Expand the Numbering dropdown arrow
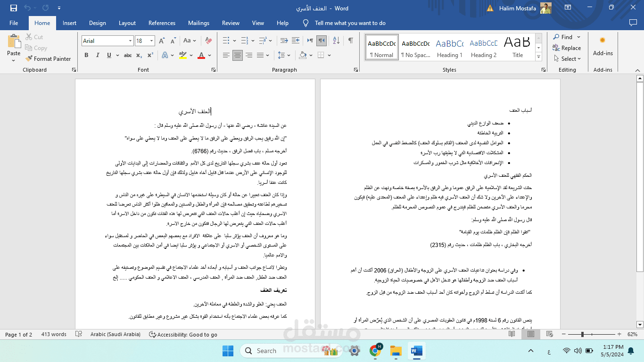This screenshot has width=644, height=362. 253,41
